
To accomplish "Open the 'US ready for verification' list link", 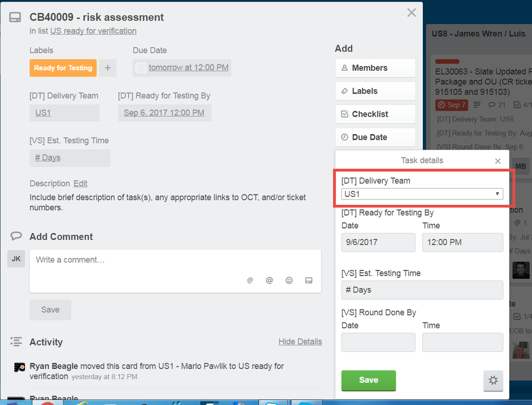I will (x=93, y=31).
